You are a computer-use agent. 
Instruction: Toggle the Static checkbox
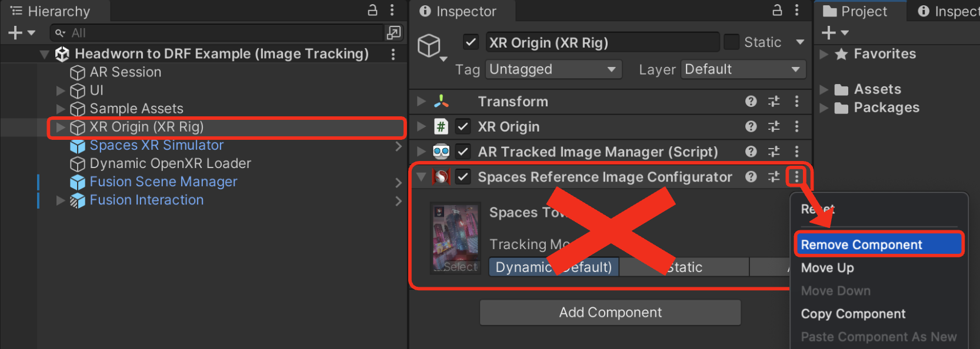(x=731, y=42)
